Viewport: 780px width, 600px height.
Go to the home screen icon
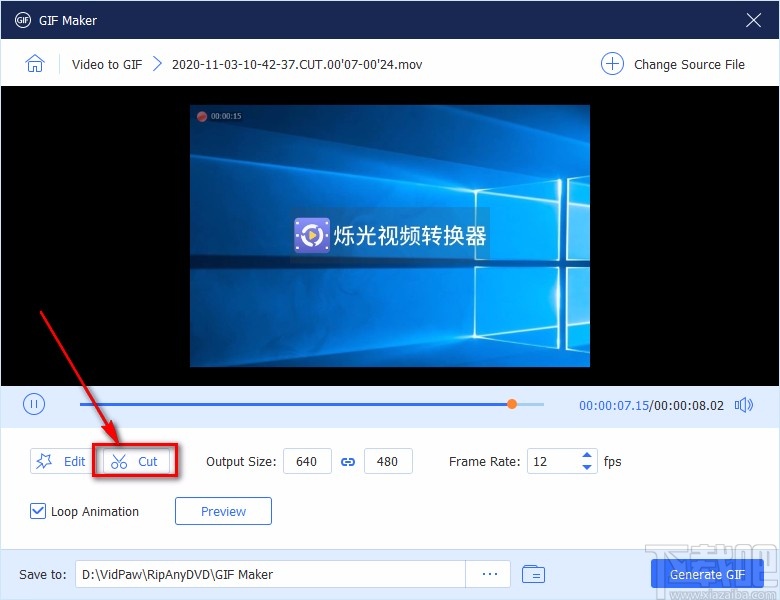coord(35,64)
